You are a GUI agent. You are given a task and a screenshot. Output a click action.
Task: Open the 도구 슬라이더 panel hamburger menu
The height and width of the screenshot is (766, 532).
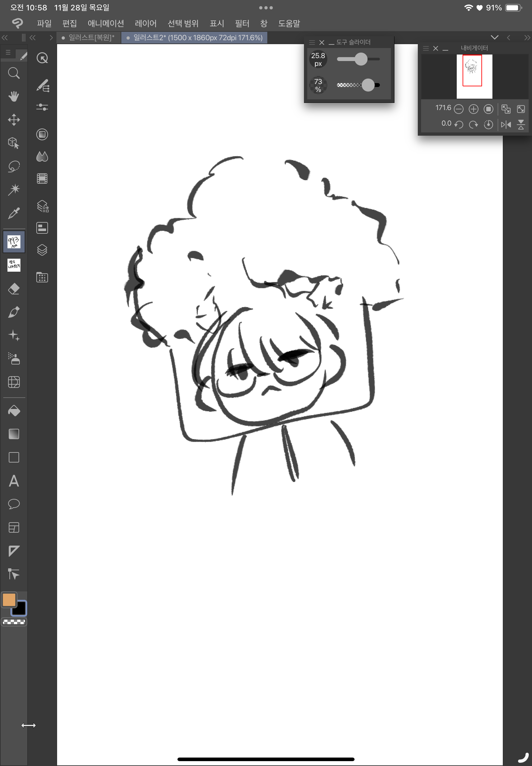pyautogui.click(x=312, y=42)
